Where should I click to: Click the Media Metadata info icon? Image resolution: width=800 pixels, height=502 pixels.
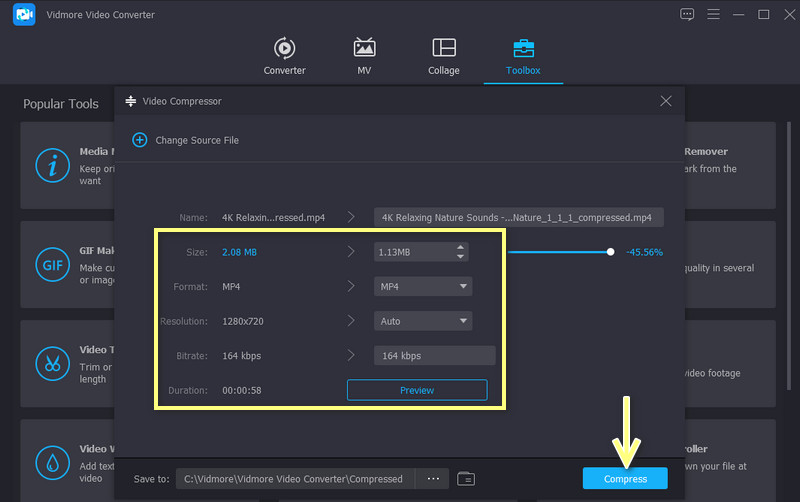click(51, 166)
